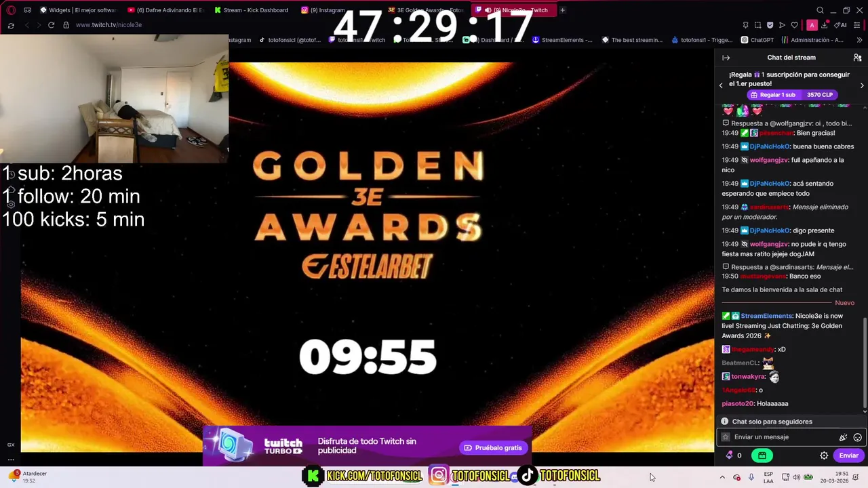Collapse the stream chat panel
Screen dimensions: 868x488
click(x=726, y=58)
